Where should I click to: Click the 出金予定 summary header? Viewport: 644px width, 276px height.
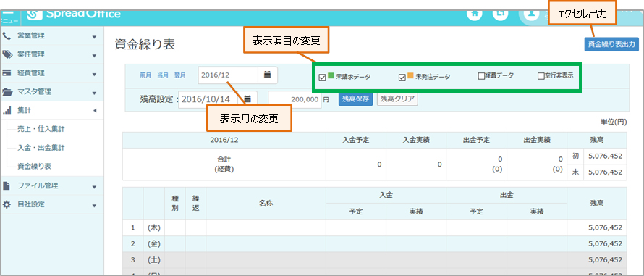click(x=476, y=140)
